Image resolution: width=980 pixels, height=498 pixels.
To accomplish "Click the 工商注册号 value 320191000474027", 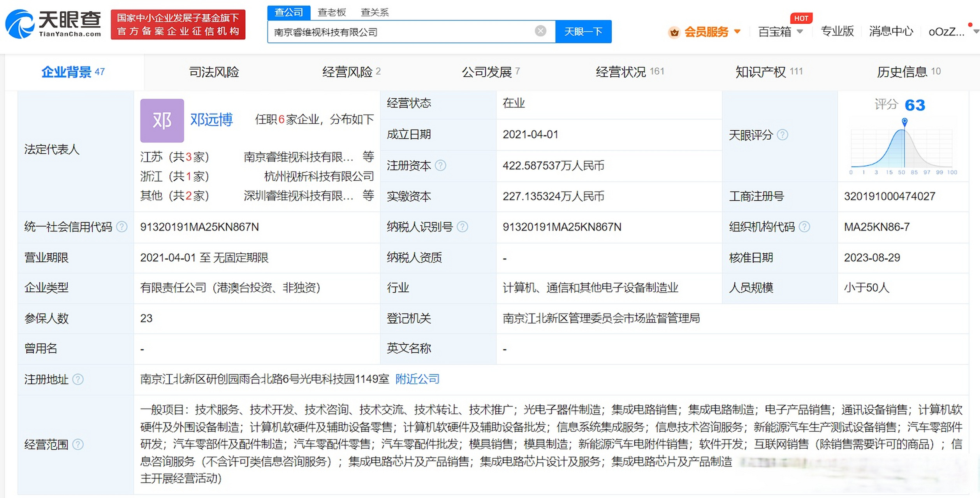I will tap(889, 196).
